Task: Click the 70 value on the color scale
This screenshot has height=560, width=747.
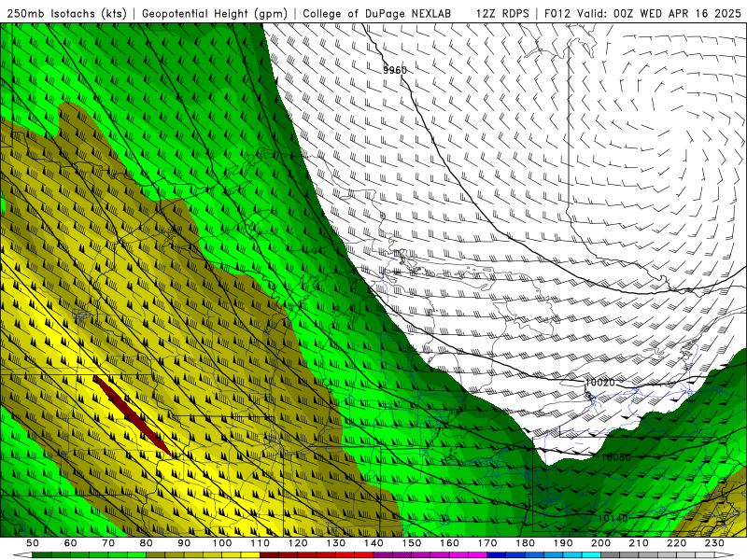Action: [108, 543]
